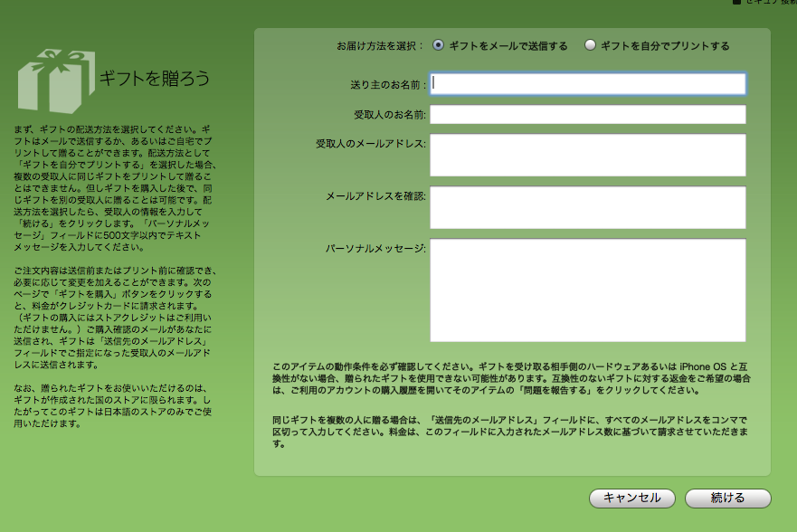Click the 送り主のお名前 label text
This screenshot has width=797, height=532.
[388, 85]
